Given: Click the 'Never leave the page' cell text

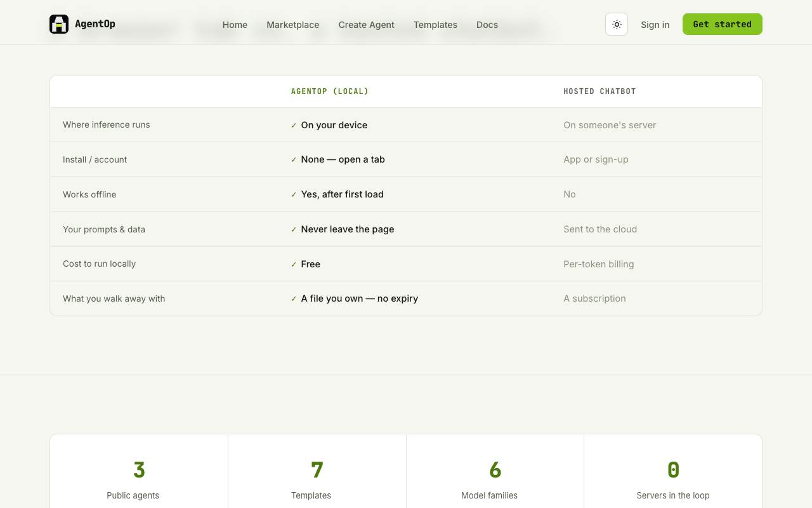Looking at the screenshot, I should click(348, 229).
